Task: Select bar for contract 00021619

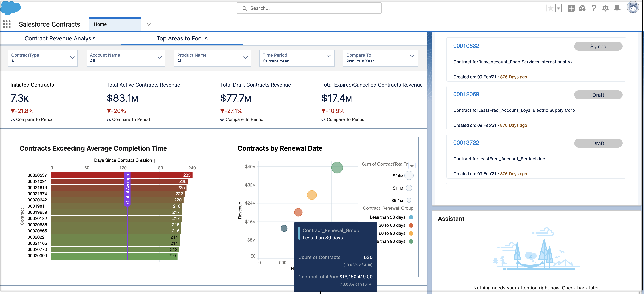Action: point(118,188)
